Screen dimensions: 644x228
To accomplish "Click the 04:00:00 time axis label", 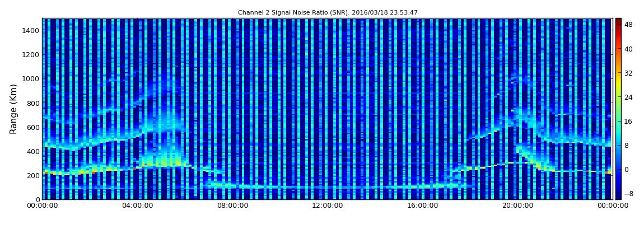I will tap(137, 206).
